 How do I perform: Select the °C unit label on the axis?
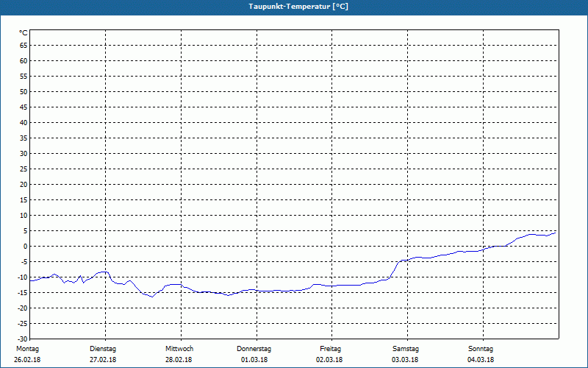pos(24,33)
